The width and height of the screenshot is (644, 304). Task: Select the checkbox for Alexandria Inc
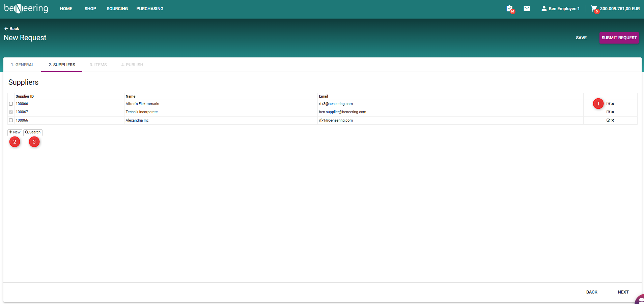tap(11, 120)
